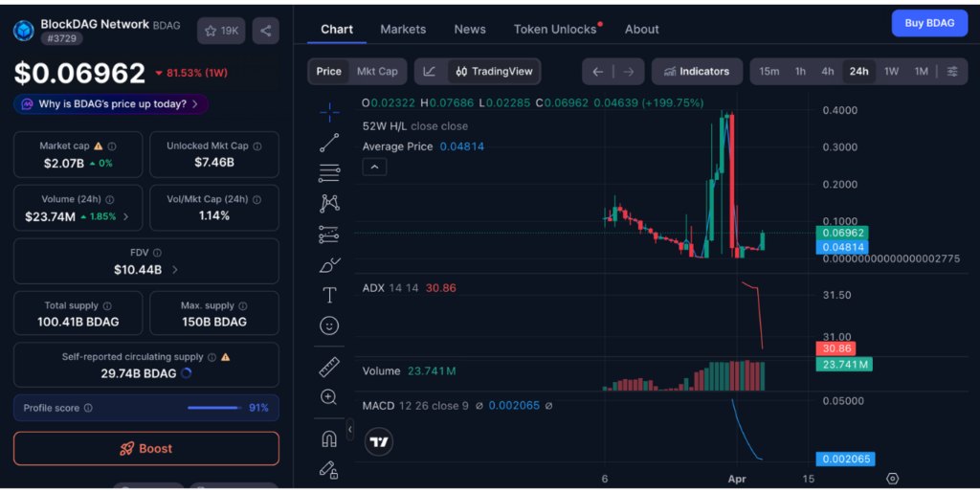This screenshot has height=493, width=980.
Task: Click the Boost button
Action: (x=146, y=449)
